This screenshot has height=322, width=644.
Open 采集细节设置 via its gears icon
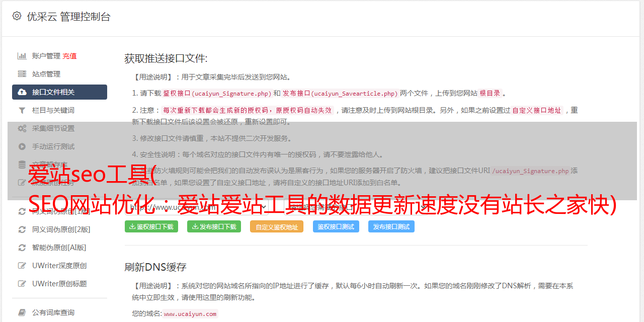click(22, 128)
